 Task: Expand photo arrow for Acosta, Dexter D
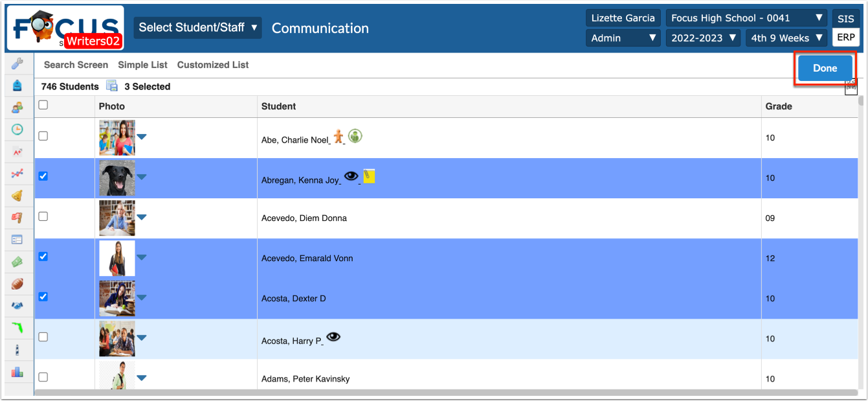[x=142, y=297]
